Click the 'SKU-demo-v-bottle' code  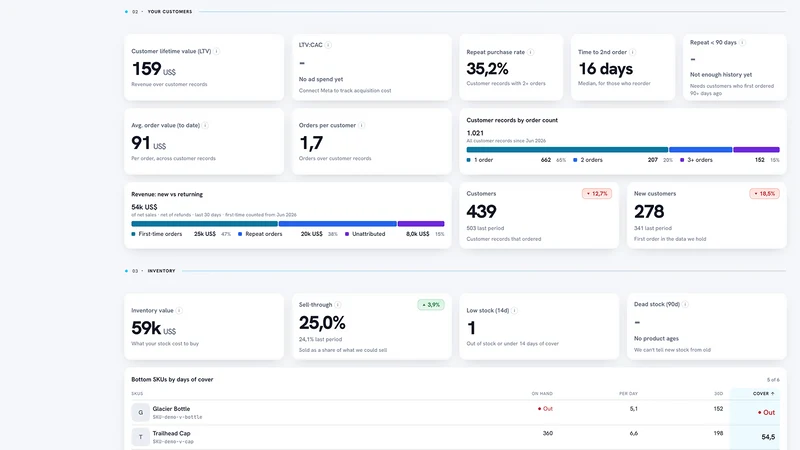[177, 417]
